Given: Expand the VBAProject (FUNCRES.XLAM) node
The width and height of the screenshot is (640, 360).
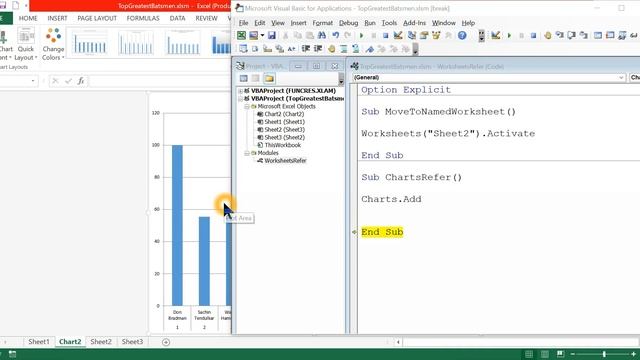Looking at the screenshot, I should point(240,91).
